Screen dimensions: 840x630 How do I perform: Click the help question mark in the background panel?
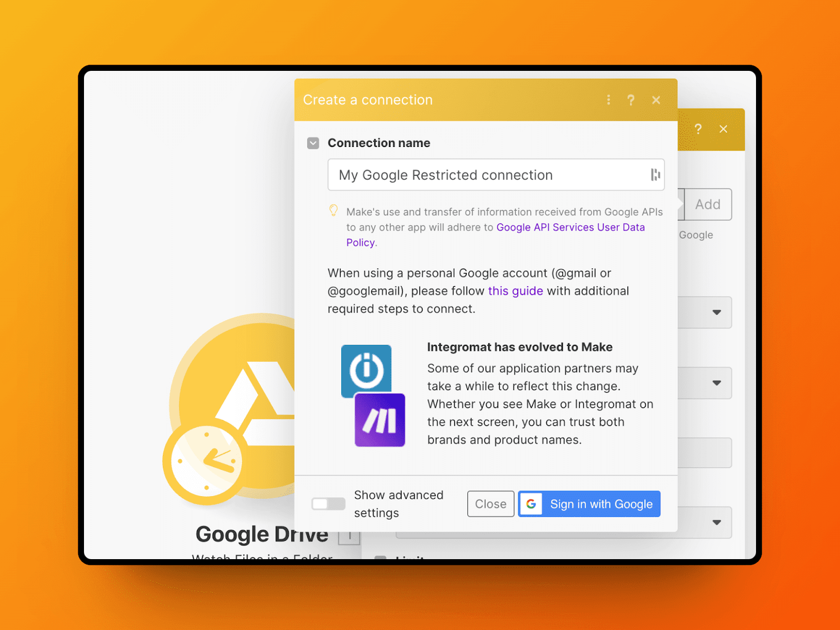point(698,129)
